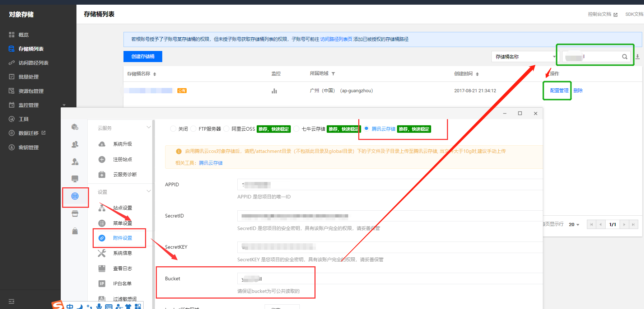Click the shop storefront icon in the rail

[x=75, y=214]
